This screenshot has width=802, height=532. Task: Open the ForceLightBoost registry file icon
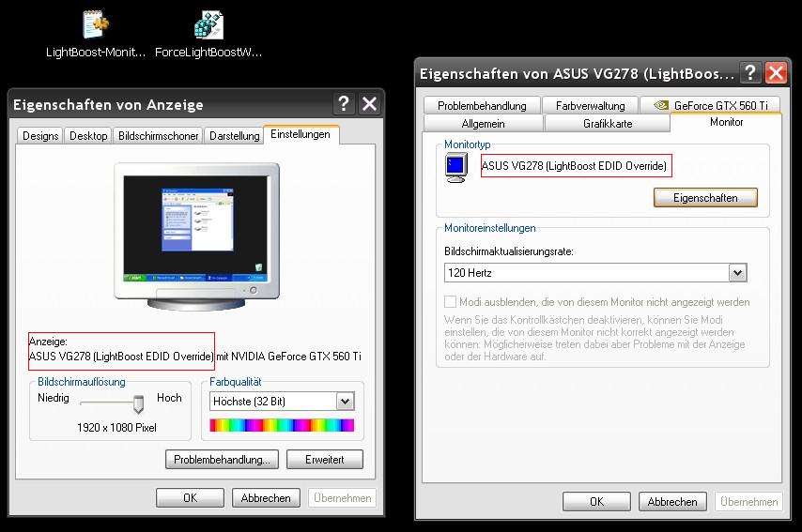pyautogui.click(x=208, y=25)
